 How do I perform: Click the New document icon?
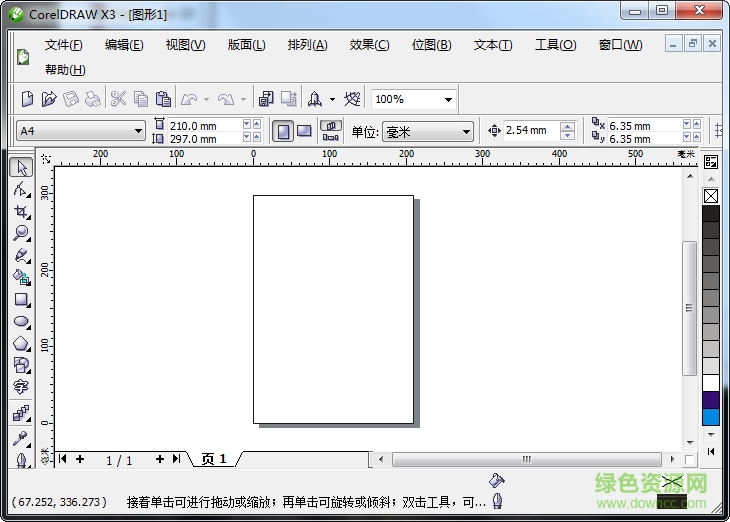(28, 99)
